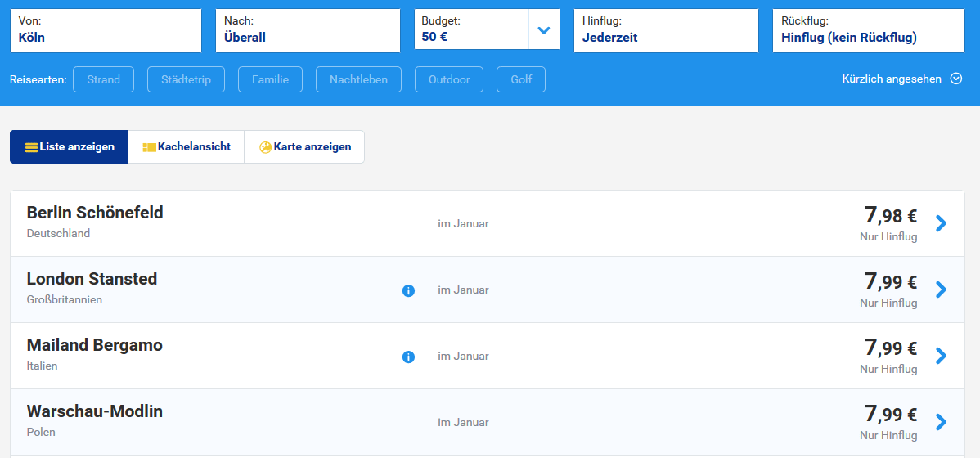Screen dimensions: 980x458
Task: Select the Warschau-Modlin destination title
Action: coord(94,411)
